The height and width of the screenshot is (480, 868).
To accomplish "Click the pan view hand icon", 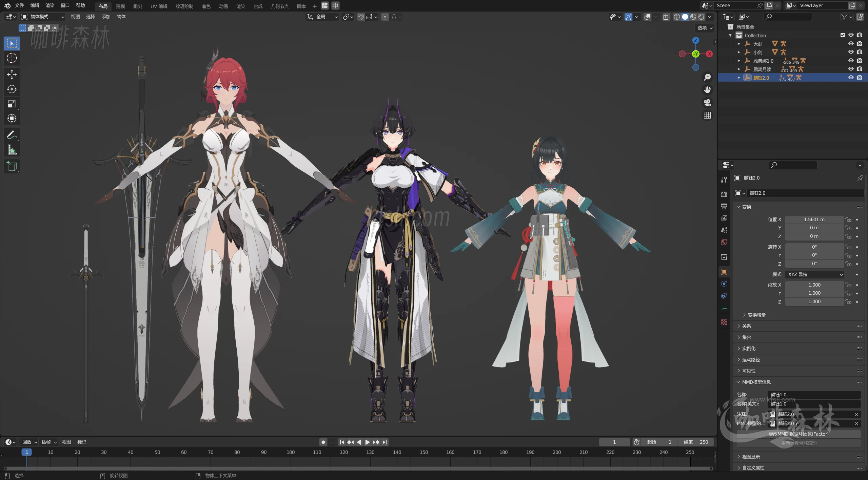I will click(707, 90).
